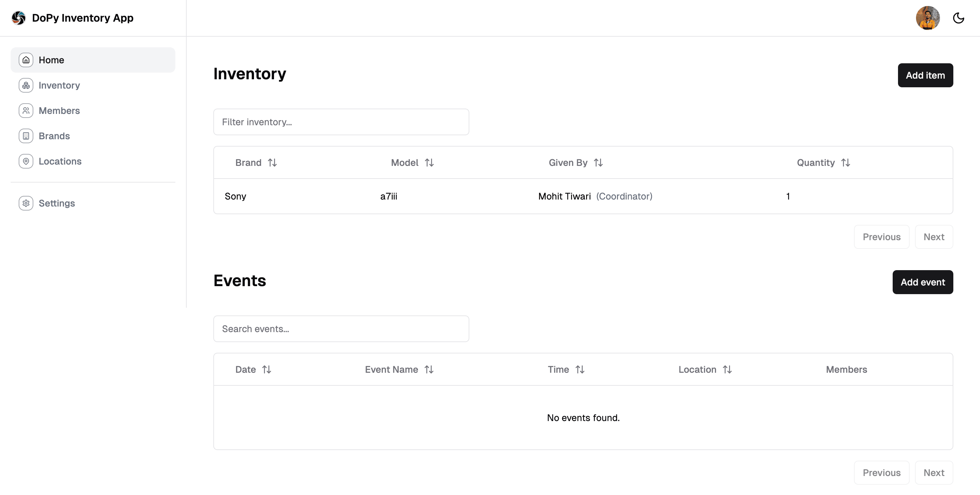The width and height of the screenshot is (980, 495).
Task: Toggle dark mode with the moon icon
Action: tap(959, 18)
